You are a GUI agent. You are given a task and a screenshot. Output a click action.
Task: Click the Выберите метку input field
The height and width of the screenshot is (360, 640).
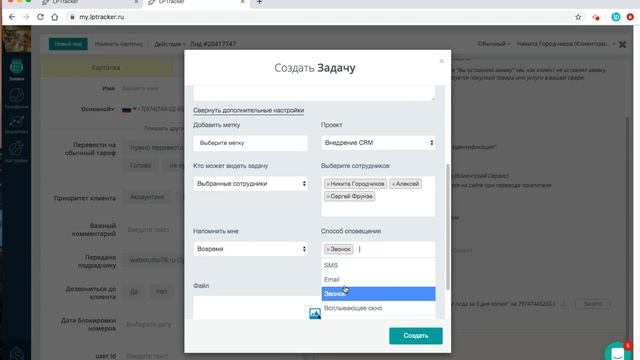pos(251,143)
